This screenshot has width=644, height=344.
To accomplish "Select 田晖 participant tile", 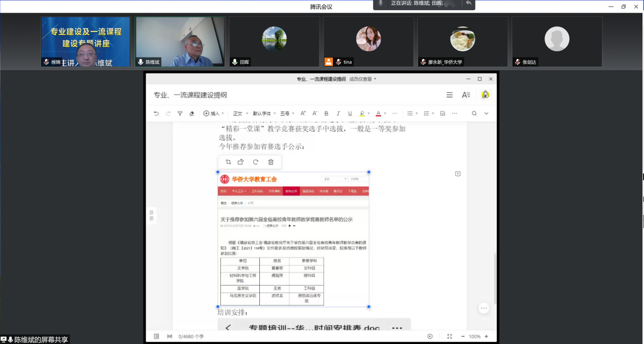I will [x=275, y=42].
